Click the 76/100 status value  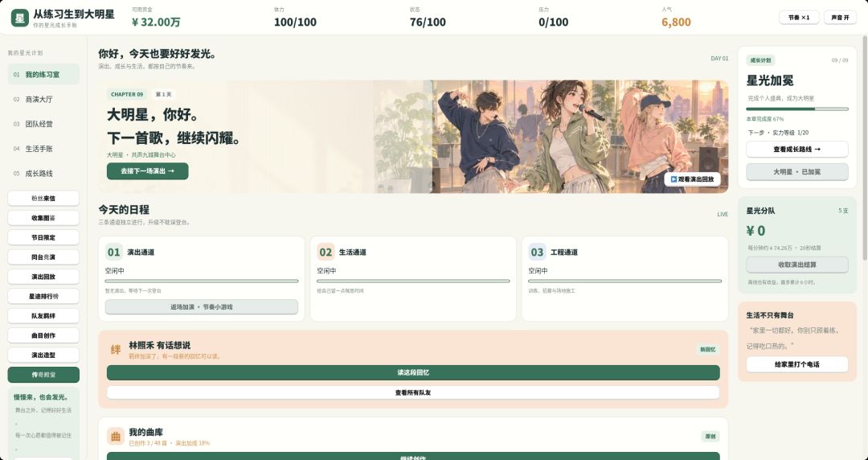(428, 23)
